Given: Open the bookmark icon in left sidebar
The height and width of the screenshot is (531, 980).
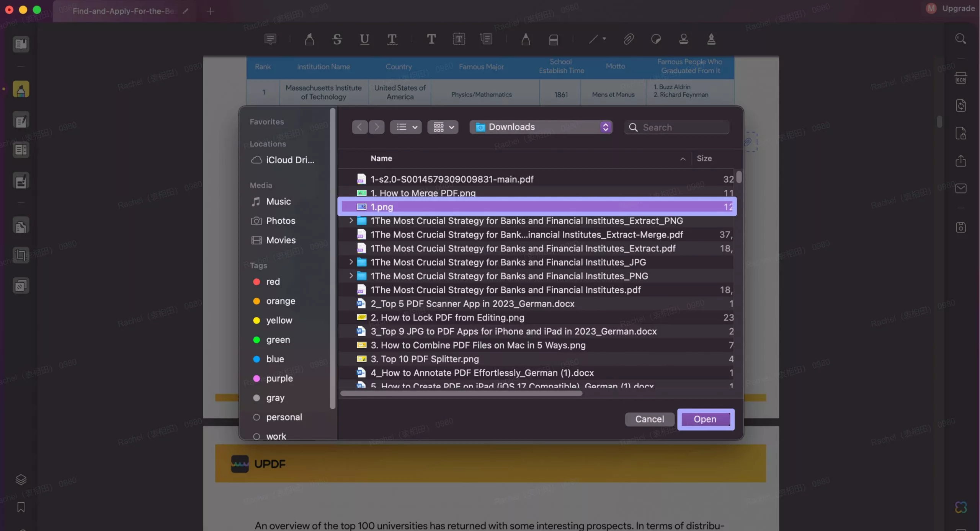Looking at the screenshot, I should pyautogui.click(x=21, y=507).
